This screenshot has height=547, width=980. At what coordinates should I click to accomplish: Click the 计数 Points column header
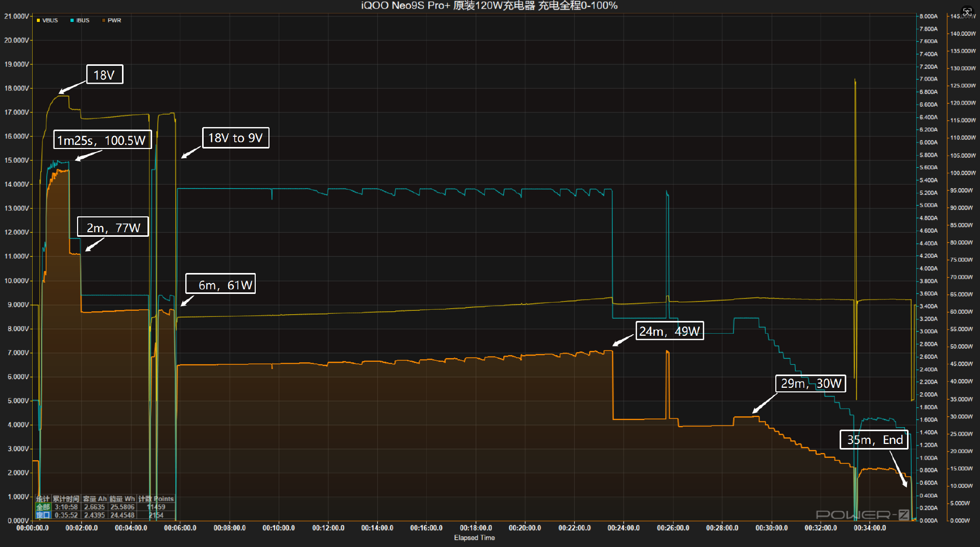[x=156, y=499]
